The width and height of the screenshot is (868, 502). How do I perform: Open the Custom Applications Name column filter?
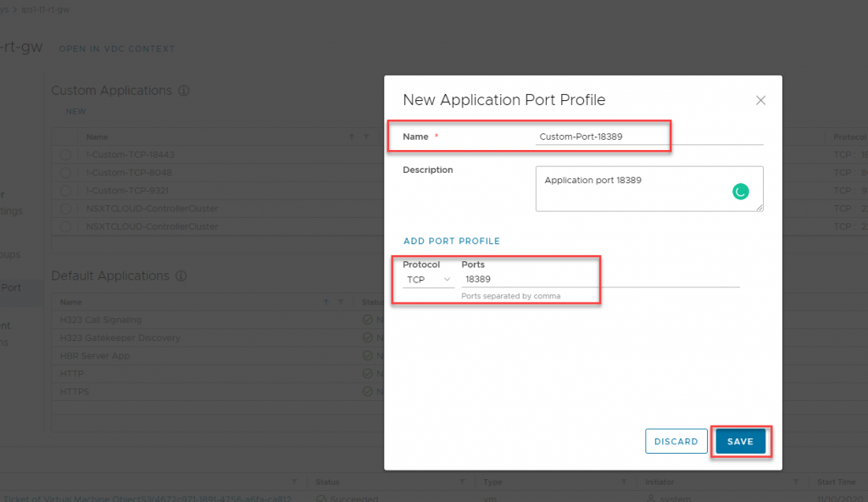click(366, 137)
